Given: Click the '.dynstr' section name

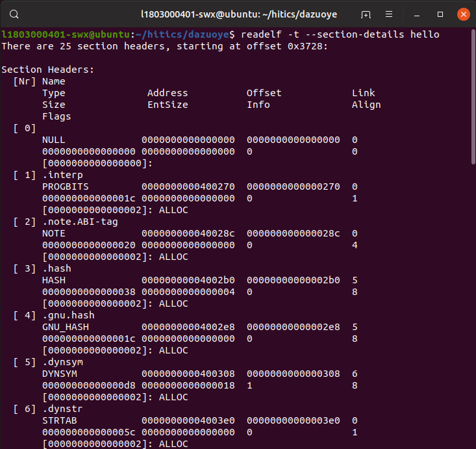Looking at the screenshot, I should point(62,409).
